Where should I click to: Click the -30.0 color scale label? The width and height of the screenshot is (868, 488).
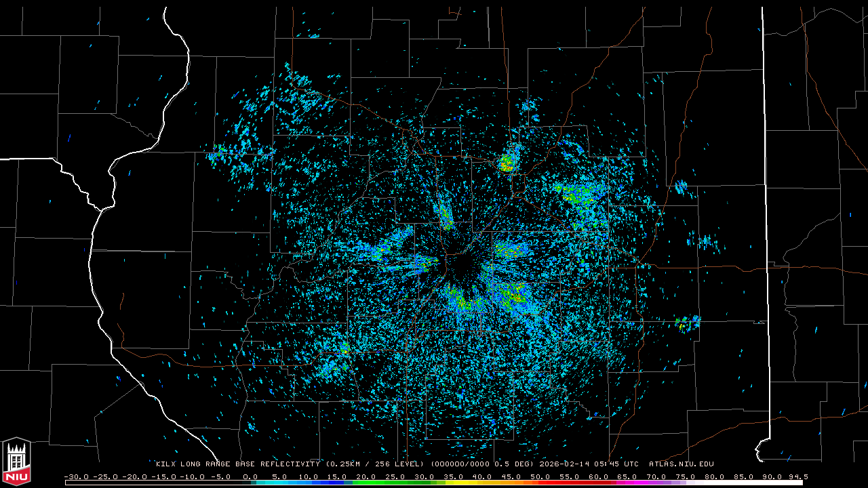click(x=76, y=476)
